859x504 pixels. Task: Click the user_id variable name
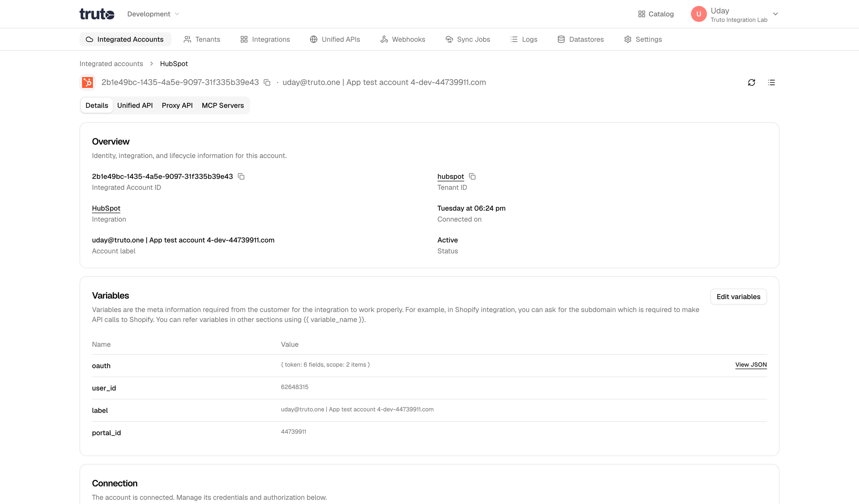104,388
